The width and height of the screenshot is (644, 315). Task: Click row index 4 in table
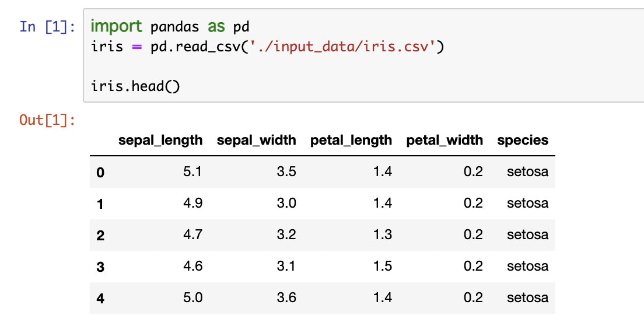tap(100, 299)
